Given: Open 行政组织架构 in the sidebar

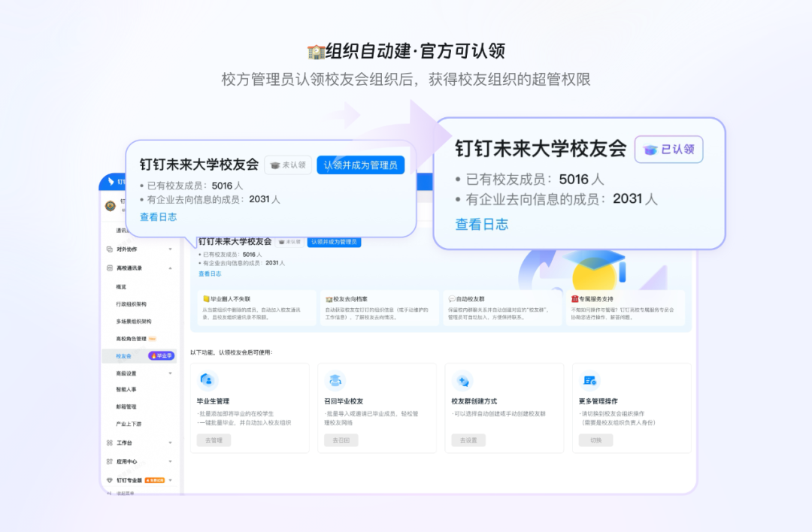Looking at the screenshot, I should (x=132, y=304).
